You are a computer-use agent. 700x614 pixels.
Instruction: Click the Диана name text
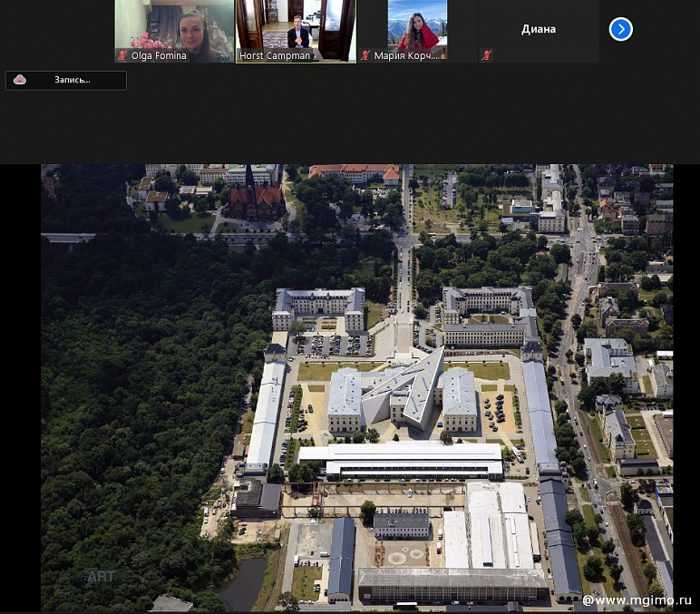(539, 29)
